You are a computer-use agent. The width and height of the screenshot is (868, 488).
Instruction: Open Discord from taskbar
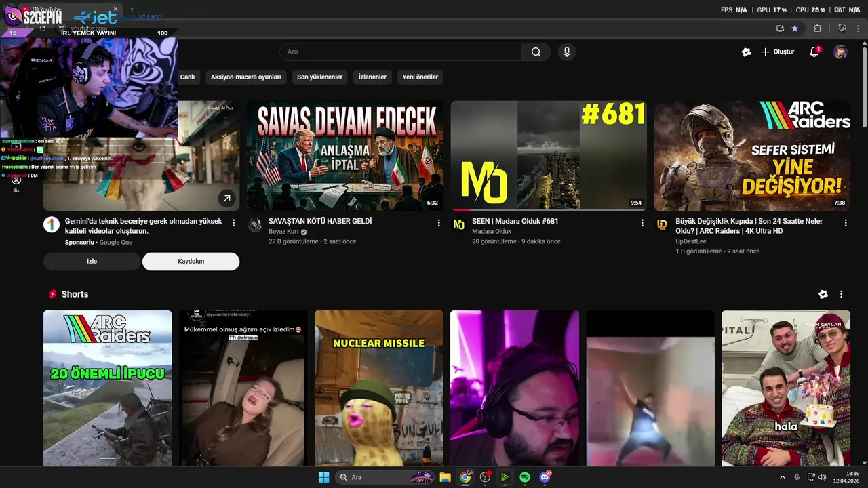pos(545,477)
